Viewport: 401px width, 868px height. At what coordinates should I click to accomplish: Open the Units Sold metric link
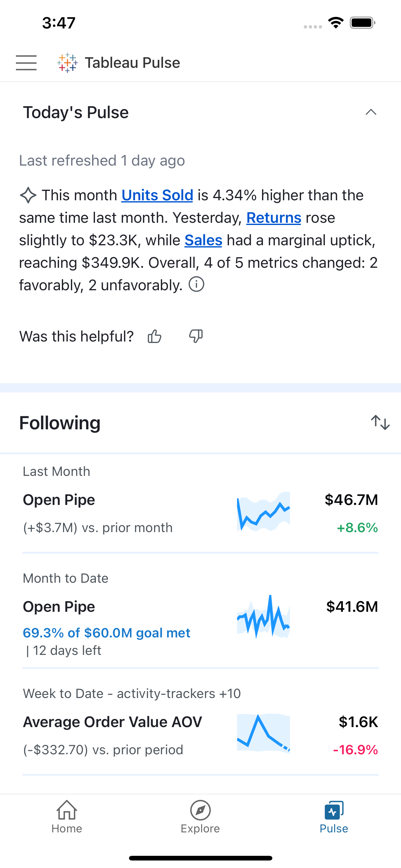tap(157, 195)
